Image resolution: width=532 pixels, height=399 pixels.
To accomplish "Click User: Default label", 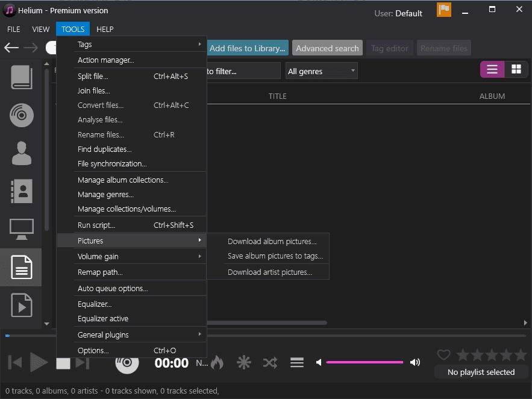I will click(x=398, y=13).
